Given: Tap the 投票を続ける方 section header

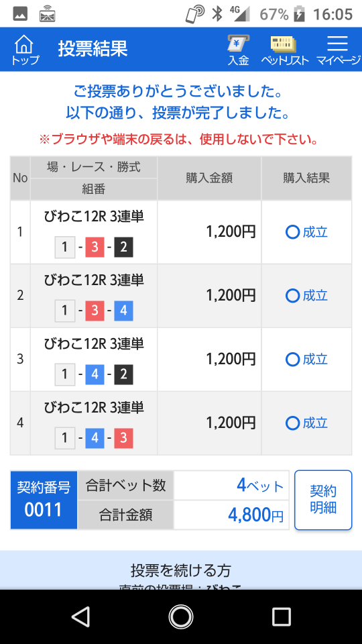Looking at the screenshot, I should 181,570.
